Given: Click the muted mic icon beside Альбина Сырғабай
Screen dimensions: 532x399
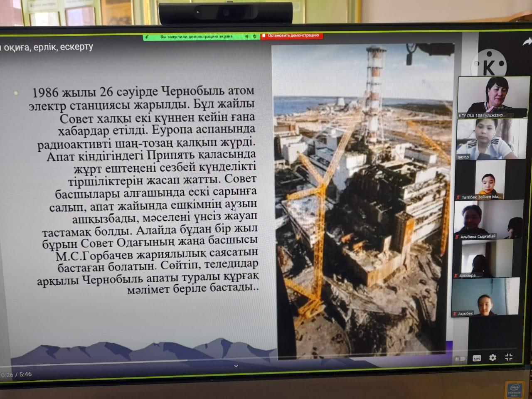Looking at the screenshot, I should click(457, 237).
